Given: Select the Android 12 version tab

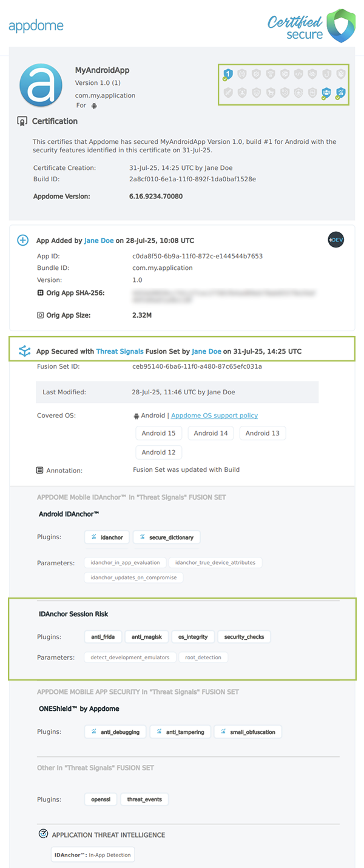Looking at the screenshot, I should click(x=158, y=452).
